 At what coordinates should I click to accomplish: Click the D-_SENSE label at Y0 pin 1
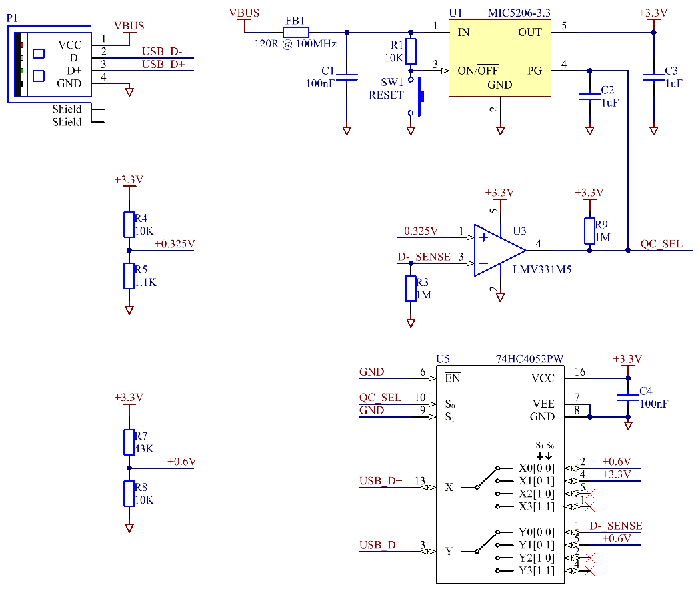point(616,526)
